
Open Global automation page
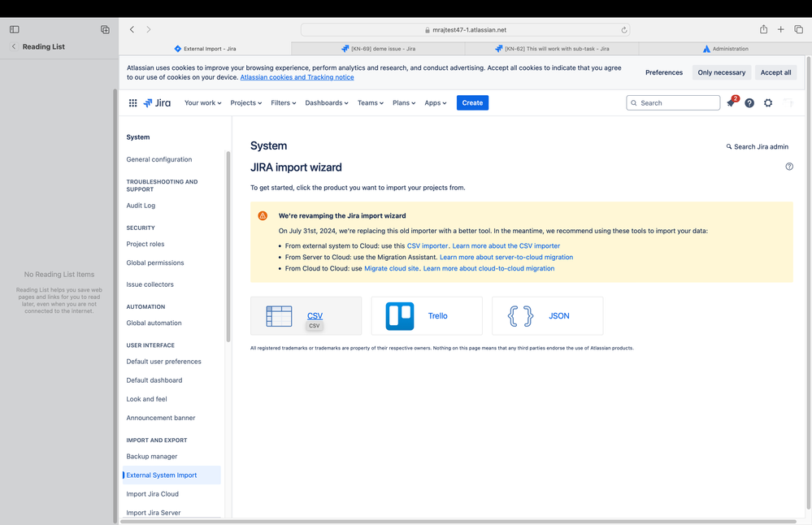click(x=154, y=323)
